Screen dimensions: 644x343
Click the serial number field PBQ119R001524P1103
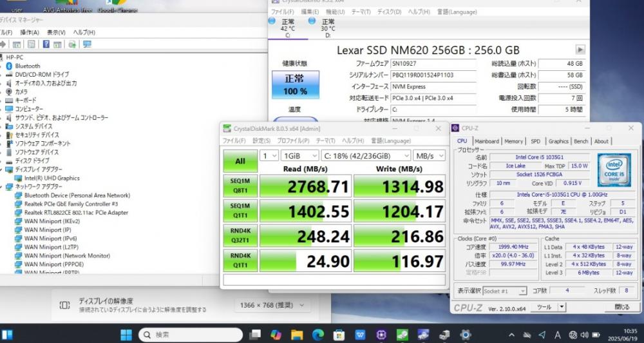click(433, 75)
